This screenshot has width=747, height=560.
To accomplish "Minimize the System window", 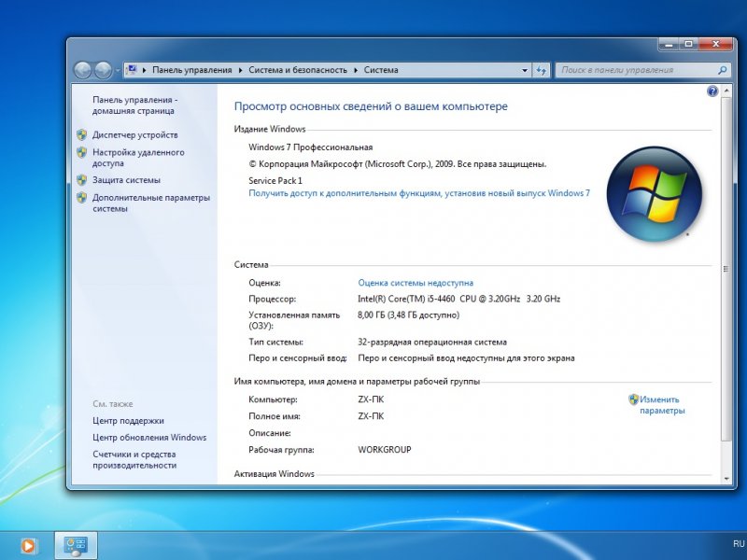I will (669, 44).
